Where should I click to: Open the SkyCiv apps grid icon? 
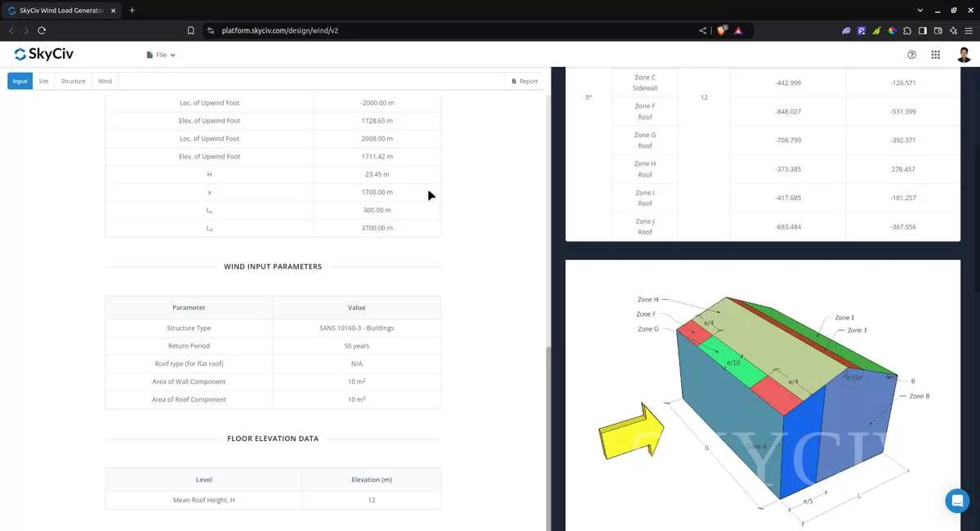936,55
